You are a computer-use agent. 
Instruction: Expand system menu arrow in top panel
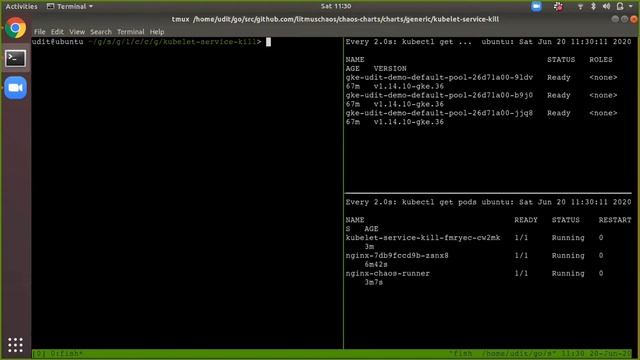631,6
